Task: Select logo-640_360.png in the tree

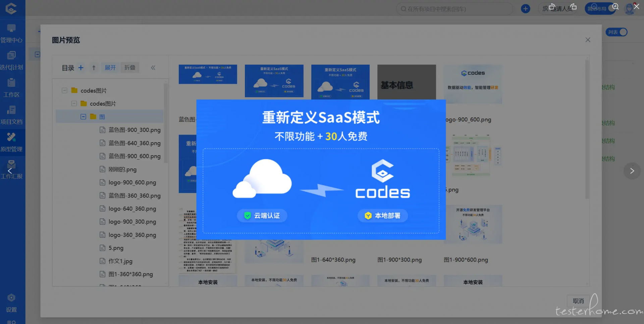Action: (x=132, y=209)
